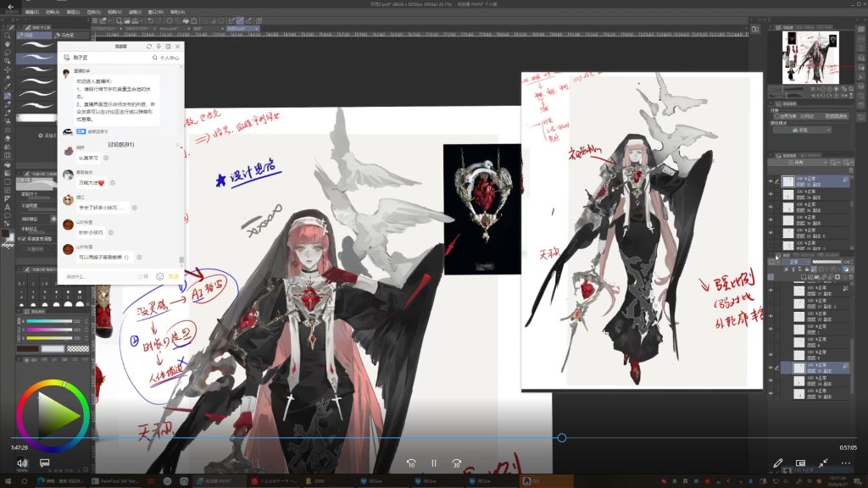Hide 图层 34 副本 in upper layer panel
The height and width of the screenshot is (488, 868).
pos(771,194)
